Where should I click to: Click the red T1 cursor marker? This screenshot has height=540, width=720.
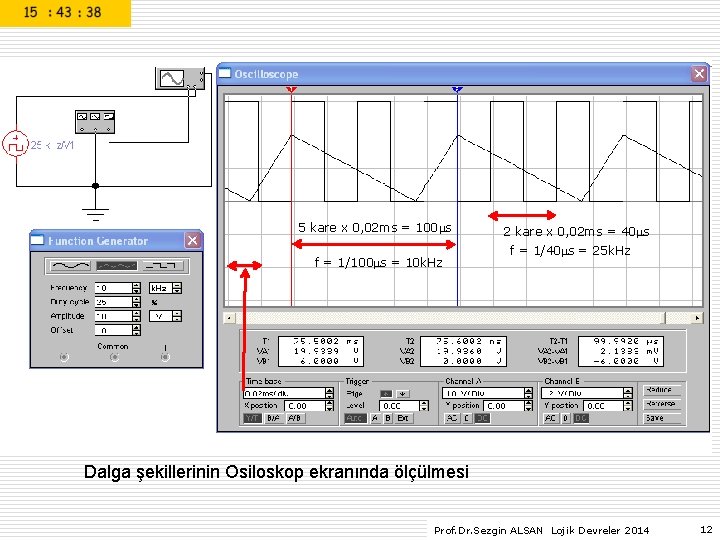click(x=291, y=90)
